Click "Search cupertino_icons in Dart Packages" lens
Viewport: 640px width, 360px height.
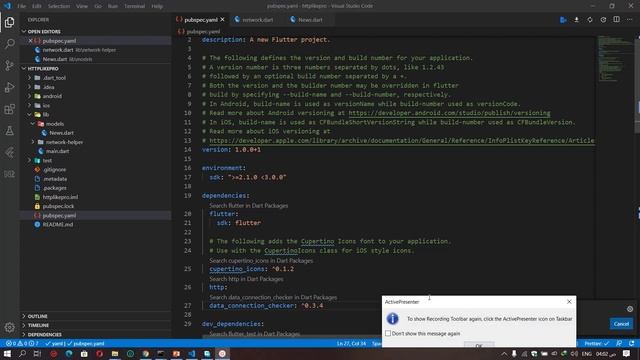(x=261, y=260)
